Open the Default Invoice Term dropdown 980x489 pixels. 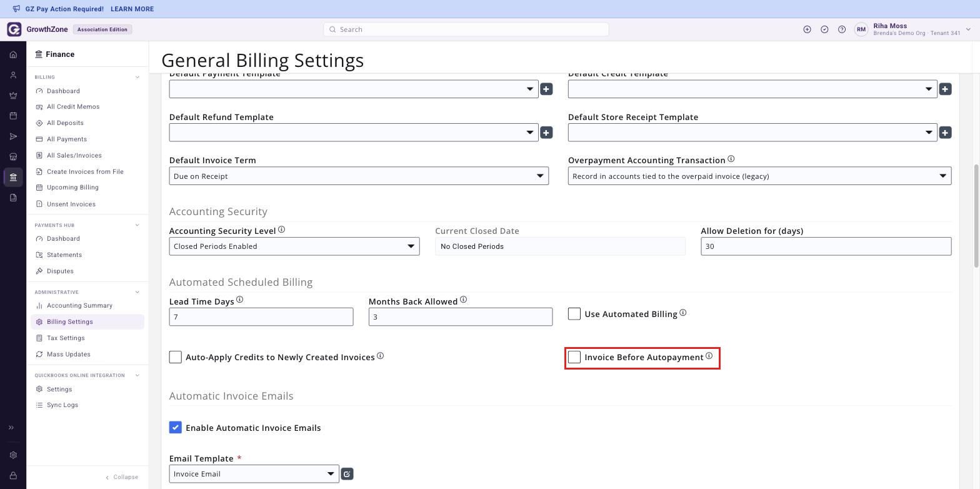359,176
